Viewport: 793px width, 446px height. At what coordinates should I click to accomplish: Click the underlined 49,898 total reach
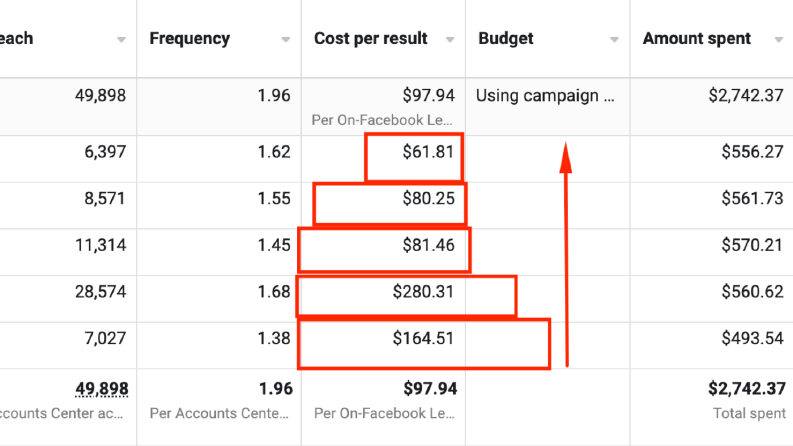102,388
